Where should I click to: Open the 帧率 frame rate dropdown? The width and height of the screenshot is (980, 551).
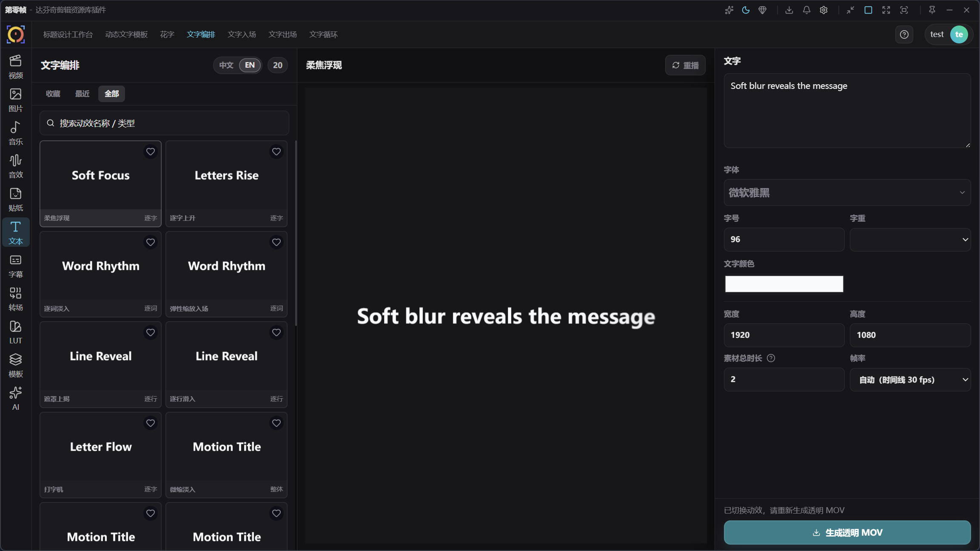(910, 380)
